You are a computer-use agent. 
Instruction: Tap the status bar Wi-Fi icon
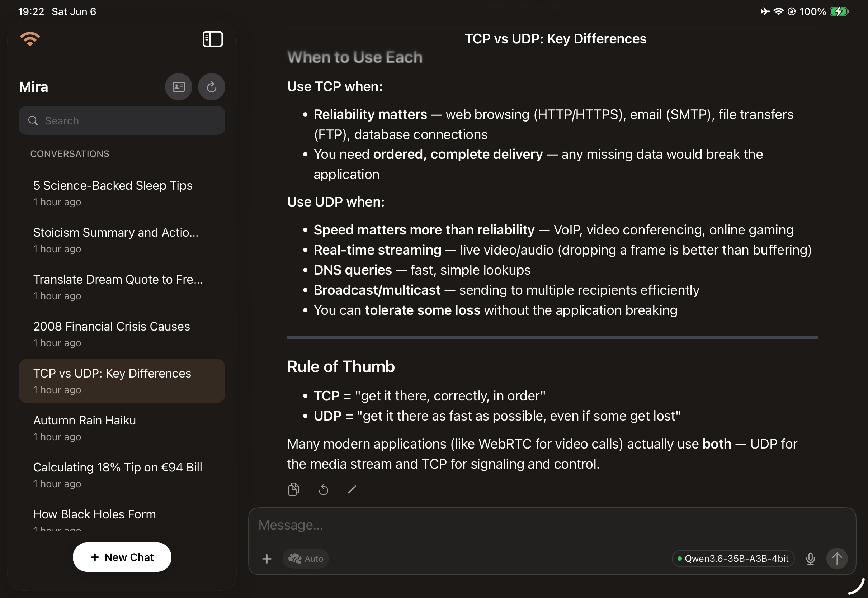778,11
